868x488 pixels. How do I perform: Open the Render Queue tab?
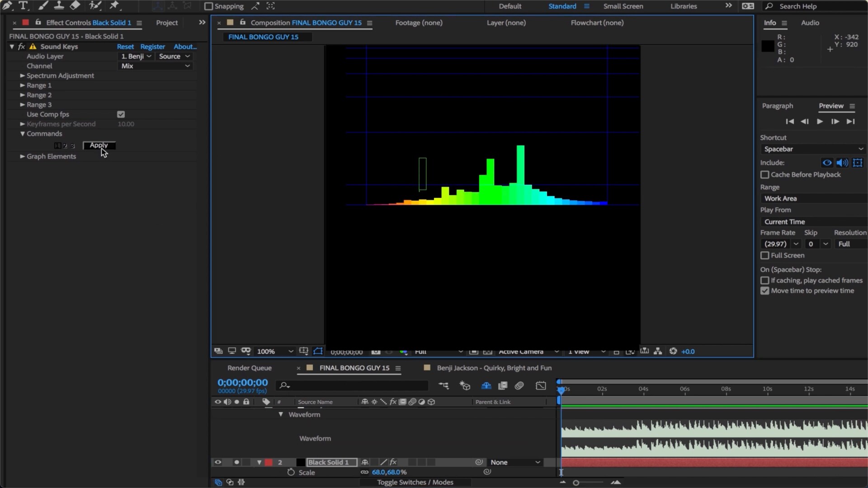[249, 368]
